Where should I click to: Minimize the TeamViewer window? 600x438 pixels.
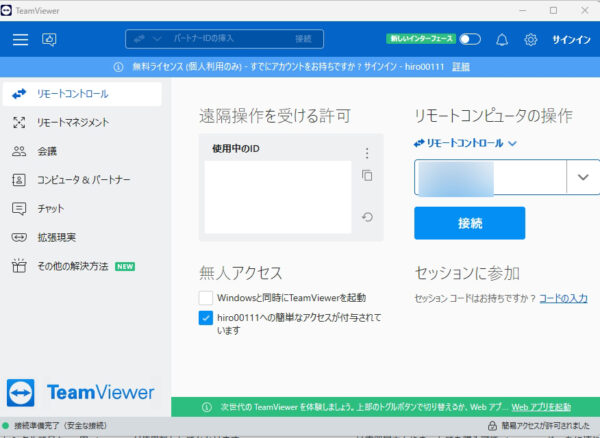(x=523, y=11)
